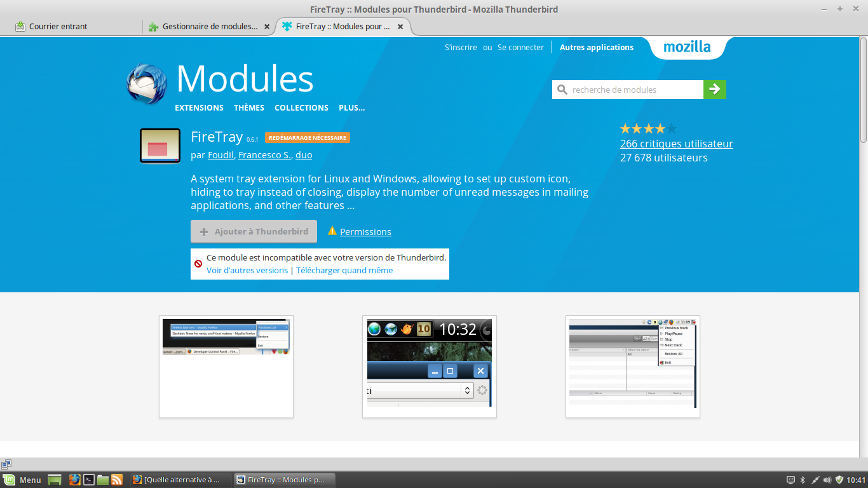868x488 pixels.
Task: Close the Gestionnaire de modules tab
Action: click(x=267, y=27)
